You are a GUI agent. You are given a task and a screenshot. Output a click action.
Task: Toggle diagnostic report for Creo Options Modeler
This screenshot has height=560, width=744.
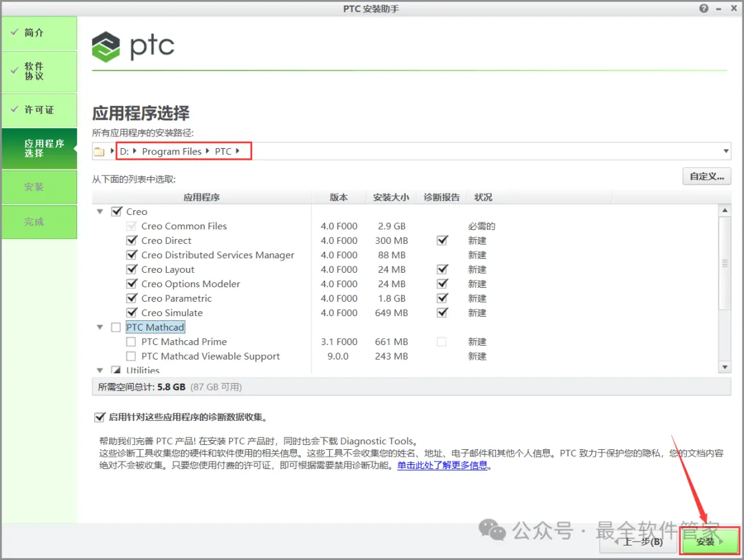pyautogui.click(x=442, y=284)
